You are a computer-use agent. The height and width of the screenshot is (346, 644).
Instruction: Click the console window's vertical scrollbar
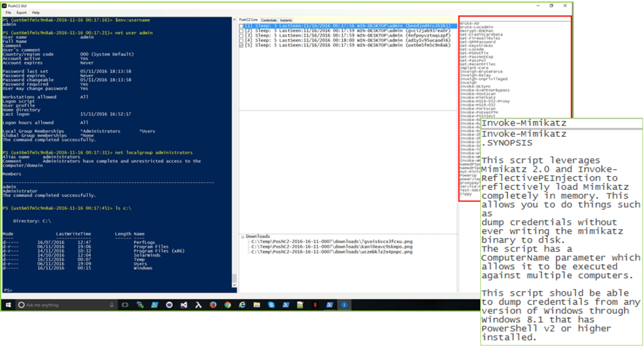(x=233, y=161)
